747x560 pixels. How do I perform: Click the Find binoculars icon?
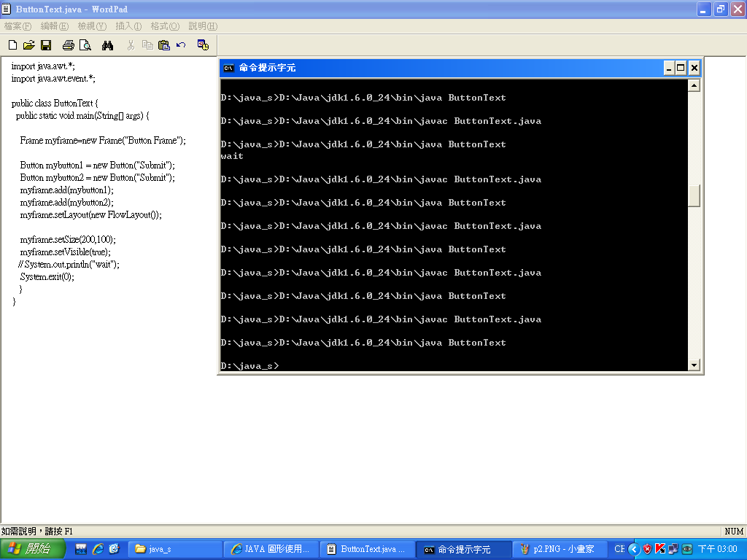(x=108, y=45)
